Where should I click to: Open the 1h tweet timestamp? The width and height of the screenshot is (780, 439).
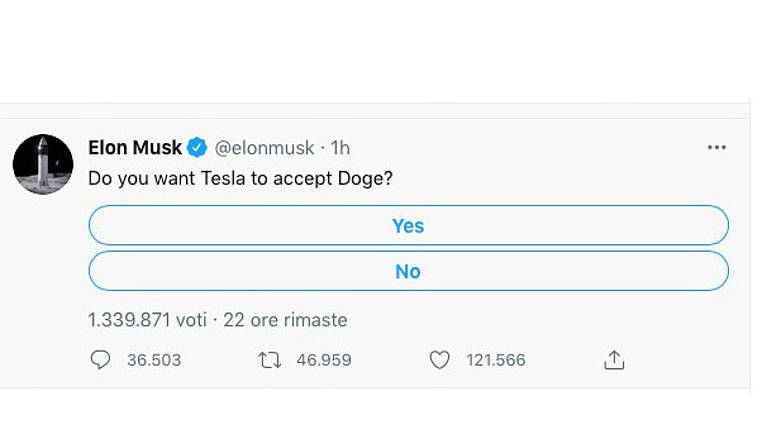coord(340,148)
